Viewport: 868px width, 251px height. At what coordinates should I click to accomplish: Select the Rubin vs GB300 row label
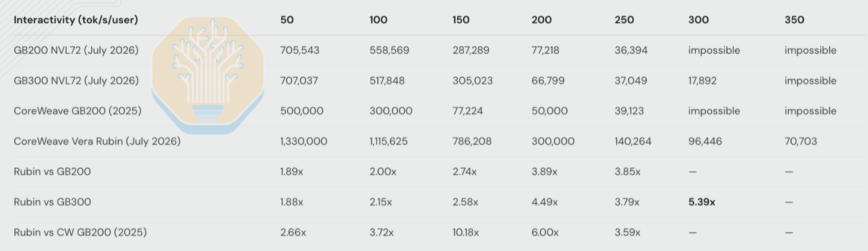coord(52,202)
